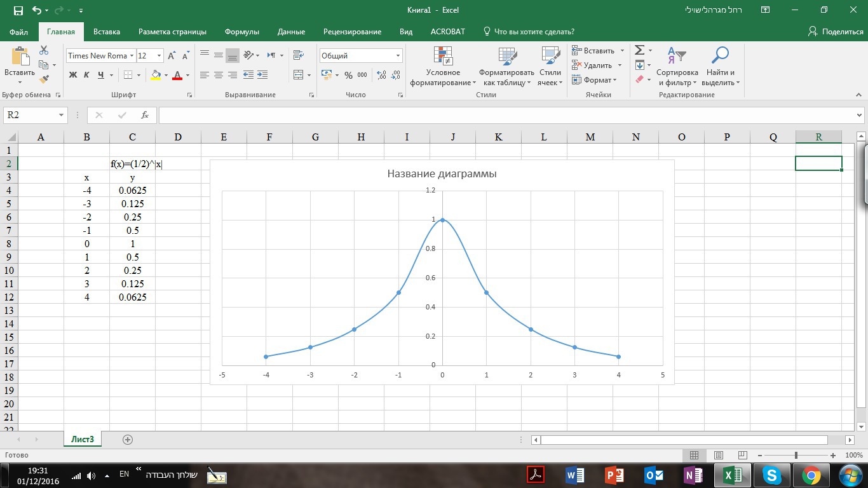
Task: Click the fill color yellow swatch
Action: coord(156,75)
